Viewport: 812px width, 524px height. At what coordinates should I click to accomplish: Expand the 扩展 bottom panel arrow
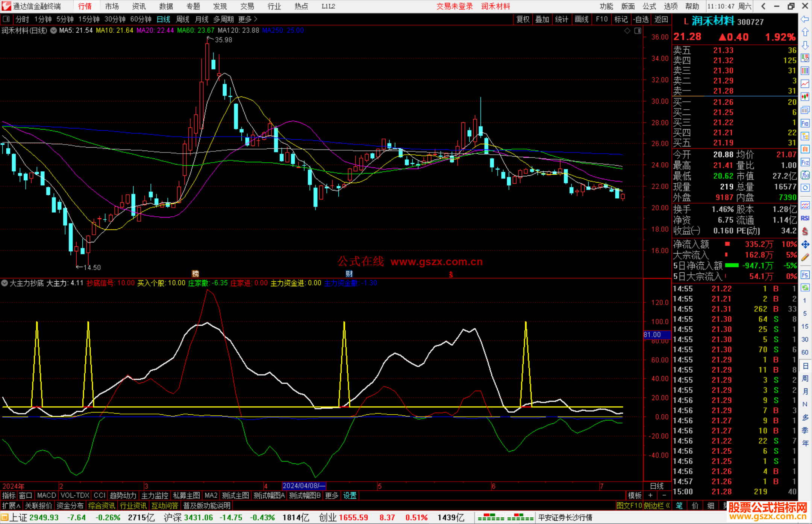tap(11, 506)
